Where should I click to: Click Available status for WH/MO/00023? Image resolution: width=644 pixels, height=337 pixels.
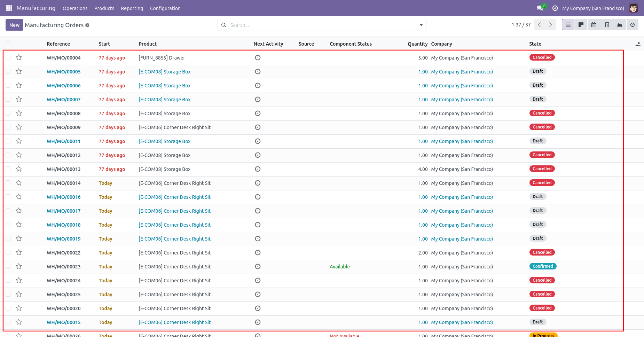pyautogui.click(x=340, y=267)
